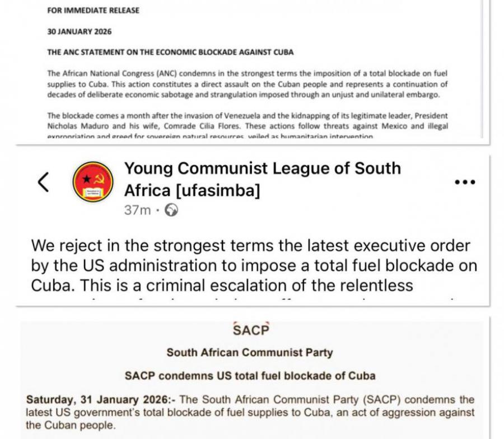This screenshot has height=439, width=504.
Task: Click the SACP logo heading
Action: 250,330
